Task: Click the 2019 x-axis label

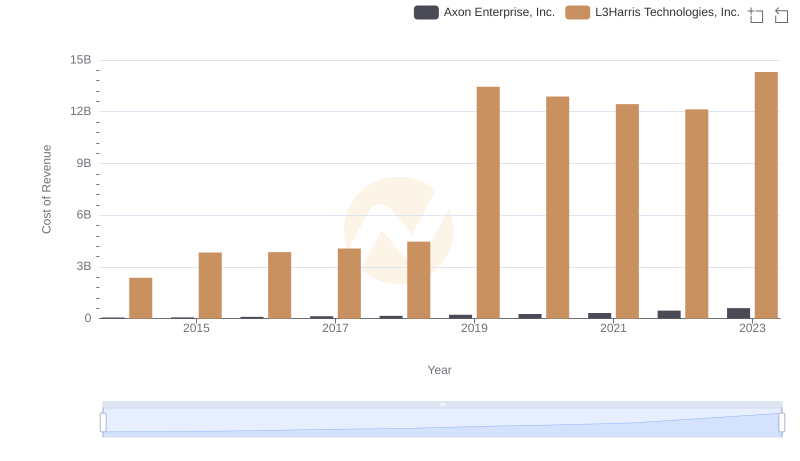Action: coord(474,328)
